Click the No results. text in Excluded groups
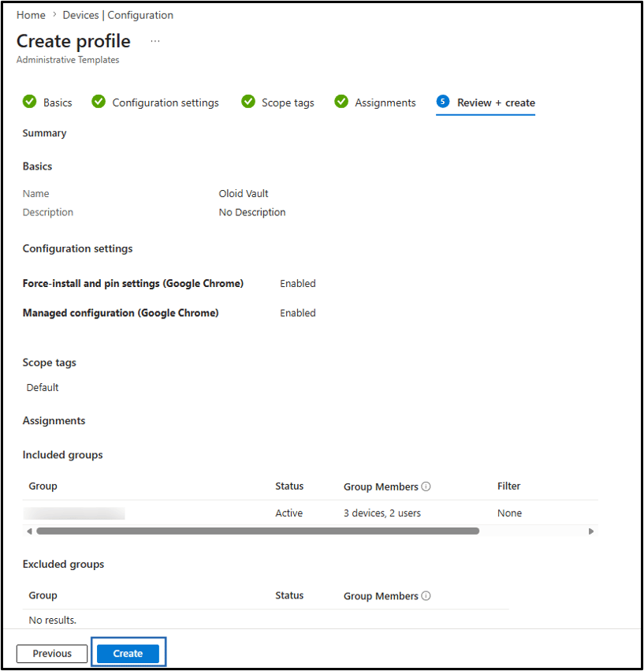The image size is (644, 671). coord(52,620)
